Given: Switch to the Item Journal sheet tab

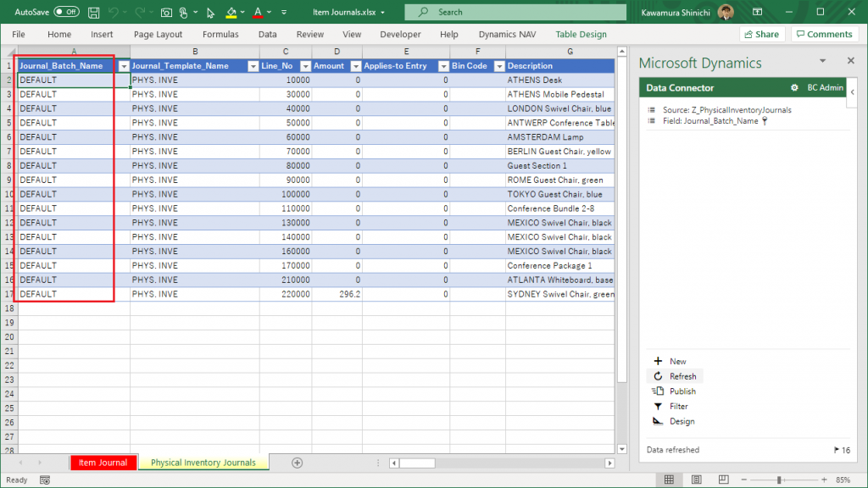Looking at the screenshot, I should (x=103, y=463).
